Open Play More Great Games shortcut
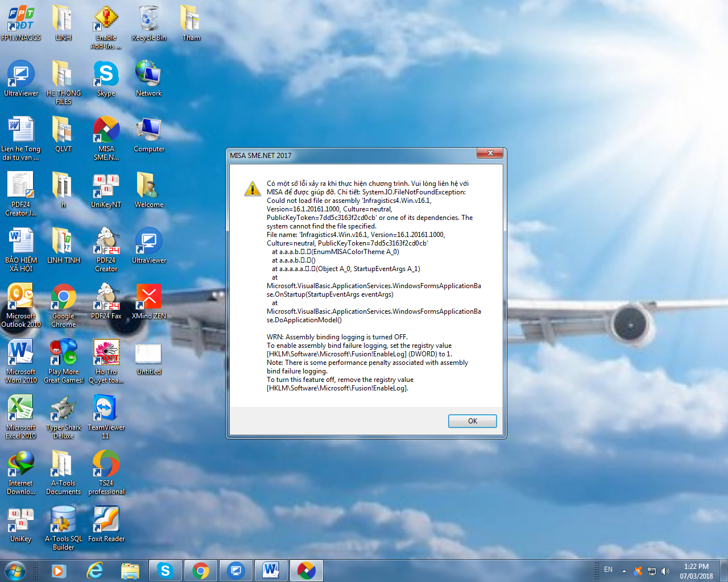This screenshot has width=728, height=582. pyautogui.click(x=63, y=361)
